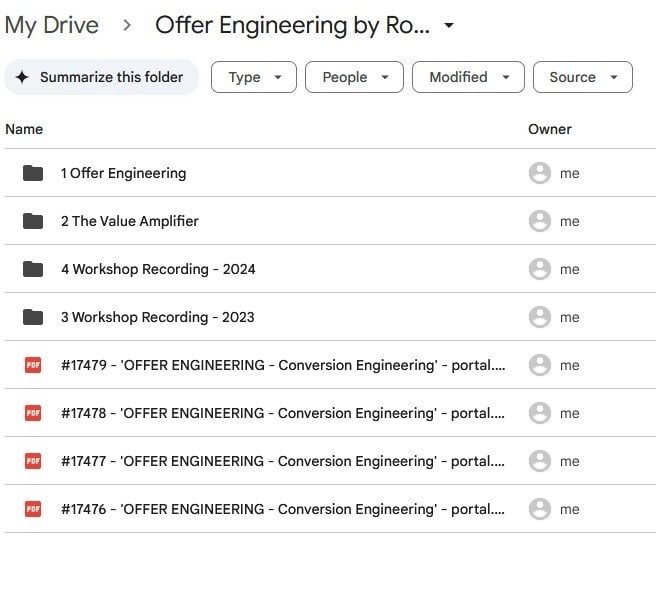
Task: Select file name #17477 - 'OFFER ENGINEERING' PDF
Action: [x=283, y=461]
